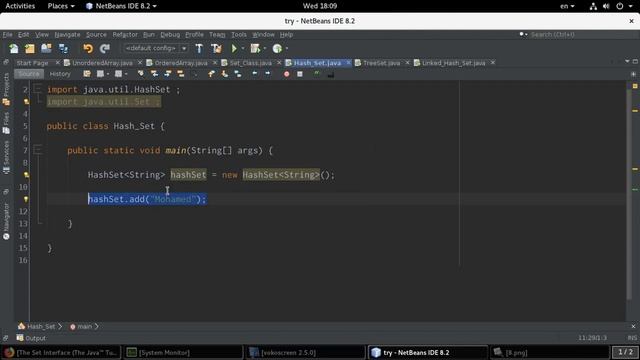The width and height of the screenshot is (640, 360).
Task: Click Clean and Build hammer-broom icon
Action: tap(216, 49)
